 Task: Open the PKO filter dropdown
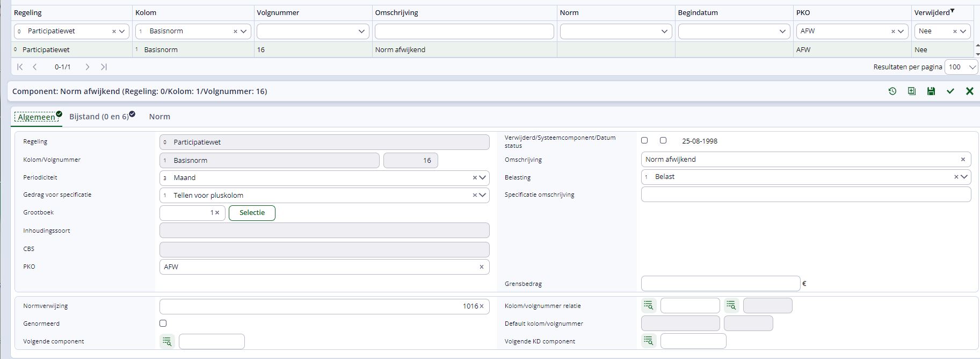[901, 32]
